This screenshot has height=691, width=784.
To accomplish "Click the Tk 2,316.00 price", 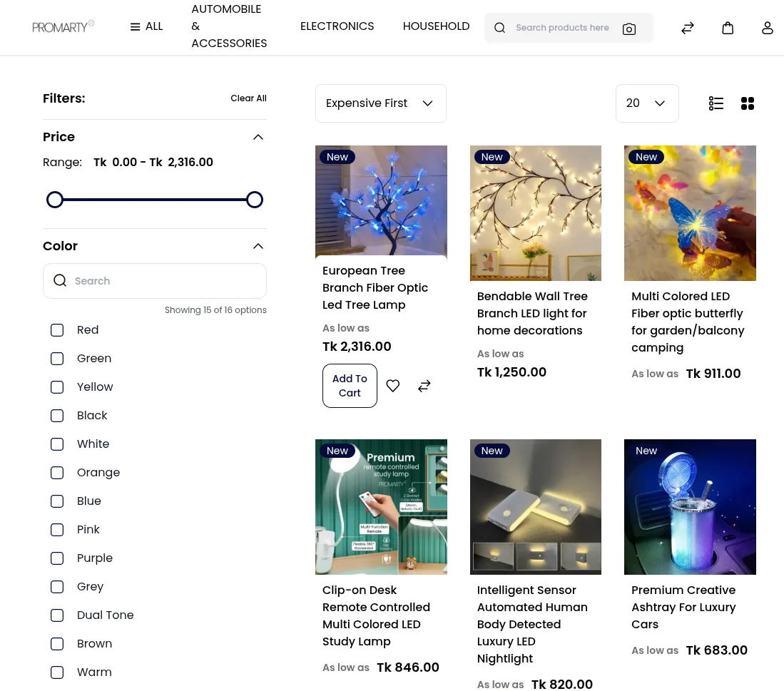I will pyautogui.click(x=357, y=347).
